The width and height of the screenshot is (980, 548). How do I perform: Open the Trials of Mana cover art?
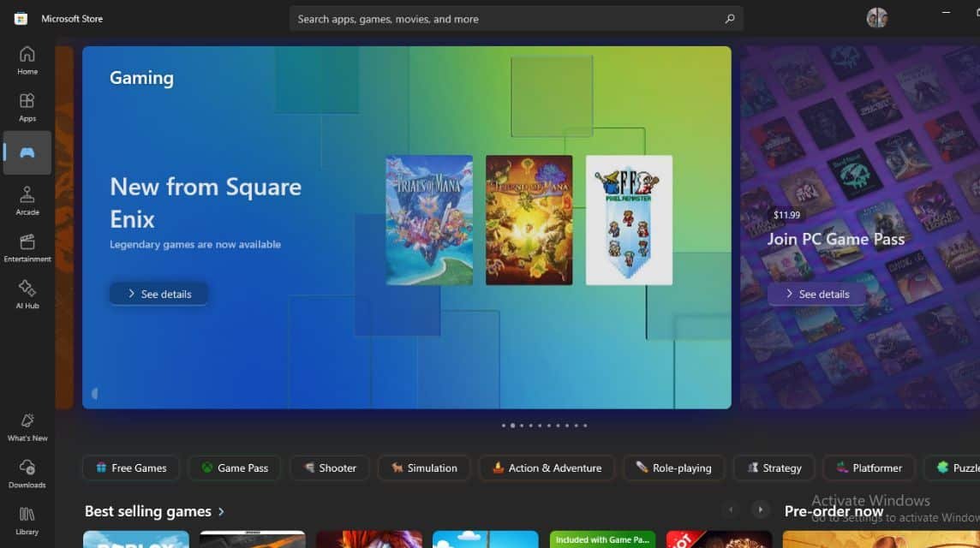tap(429, 220)
